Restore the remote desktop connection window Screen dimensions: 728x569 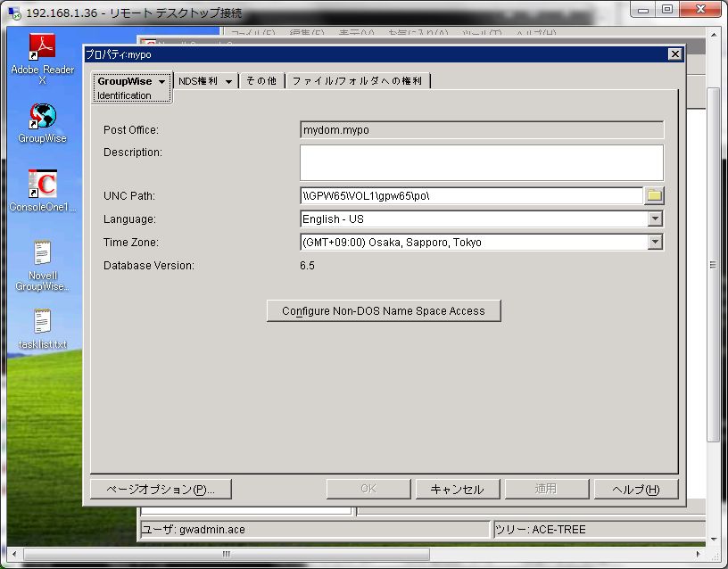coord(667,9)
